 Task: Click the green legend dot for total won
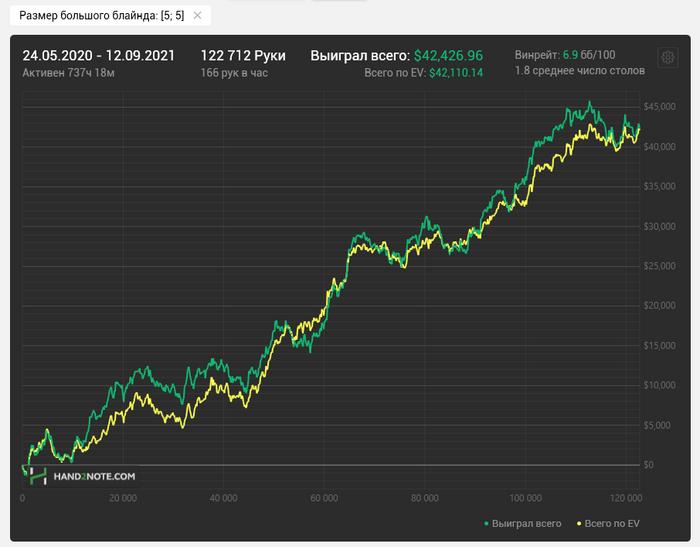point(486,523)
